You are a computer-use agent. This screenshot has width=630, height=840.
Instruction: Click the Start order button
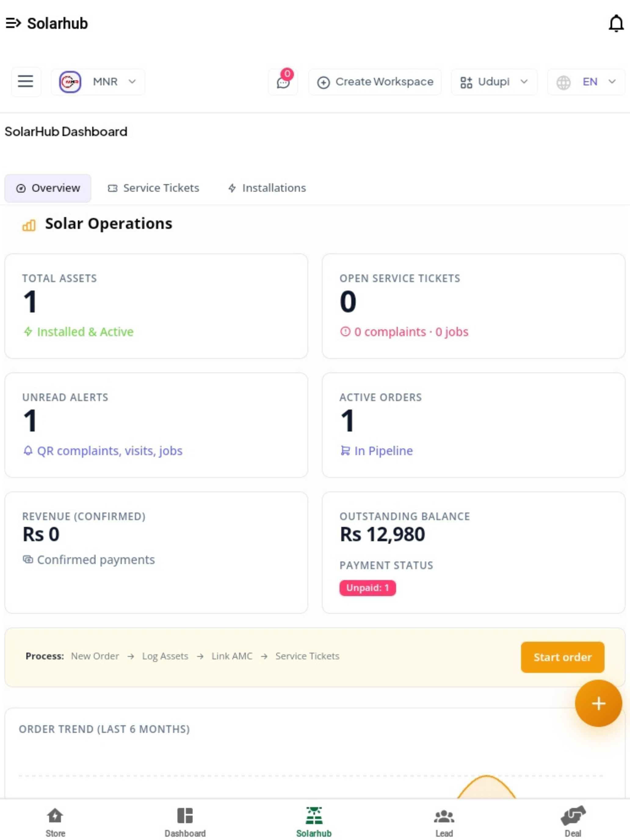tap(563, 657)
